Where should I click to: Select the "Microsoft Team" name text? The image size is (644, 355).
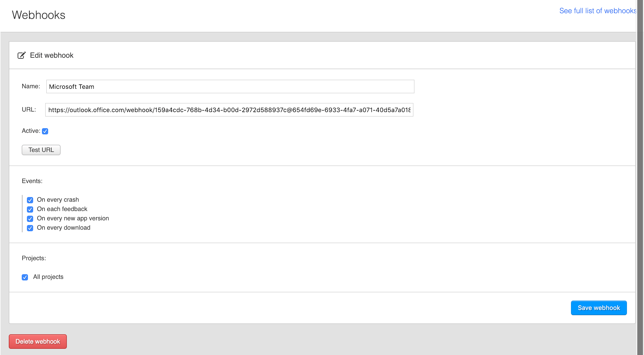pyautogui.click(x=72, y=86)
